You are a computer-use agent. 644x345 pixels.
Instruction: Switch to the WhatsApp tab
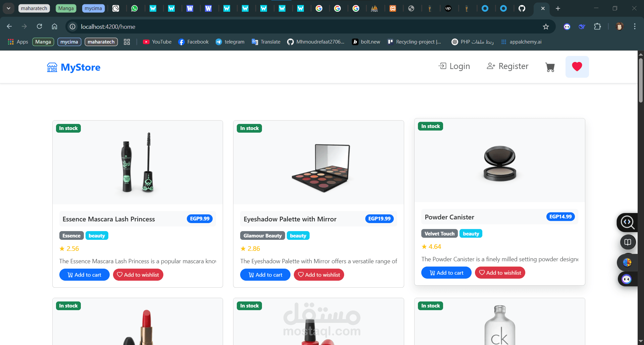pyautogui.click(x=135, y=8)
